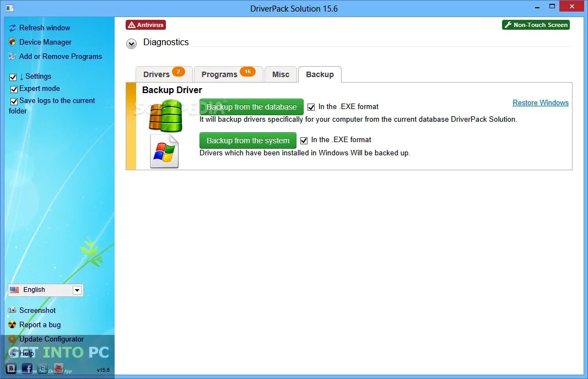588x379 pixels.
Task: Click the YouTube icon at the bottom
Action: tap(58, 368)
